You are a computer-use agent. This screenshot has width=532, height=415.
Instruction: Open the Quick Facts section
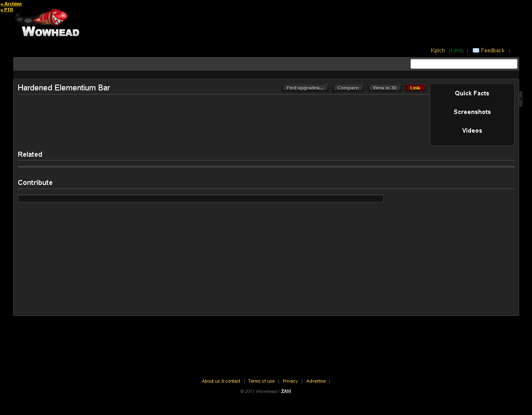[x=472, y=93]
